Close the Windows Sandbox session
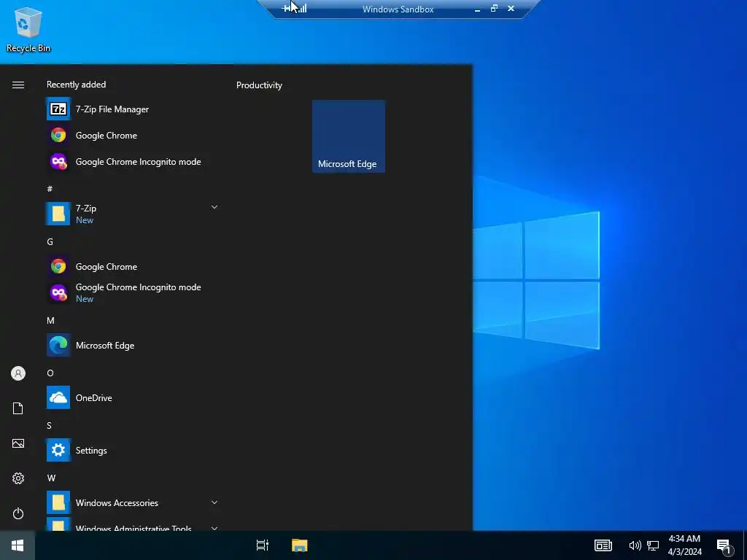Viewport: 747px width, 560px height. 511,8
